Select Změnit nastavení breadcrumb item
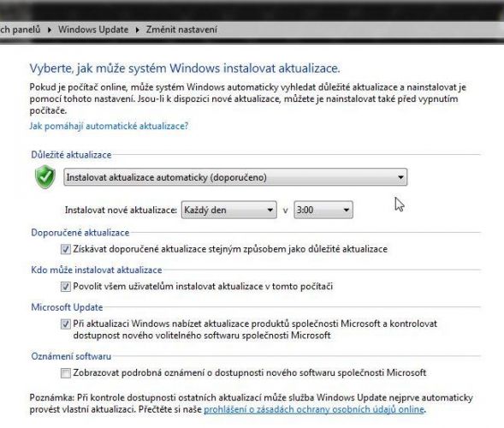This screenshot has height=428, width=504. tap(181, 30)
